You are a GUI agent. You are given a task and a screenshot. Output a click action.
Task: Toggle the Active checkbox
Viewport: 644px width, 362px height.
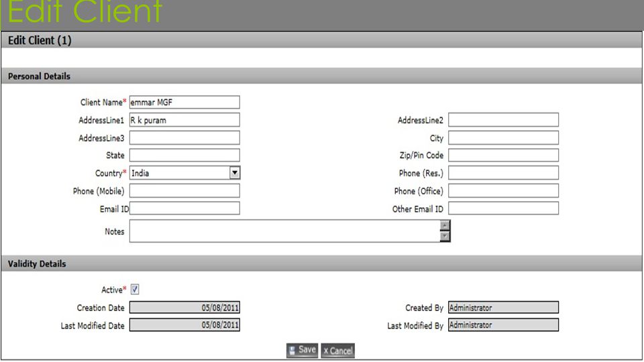tap(135, 290)
